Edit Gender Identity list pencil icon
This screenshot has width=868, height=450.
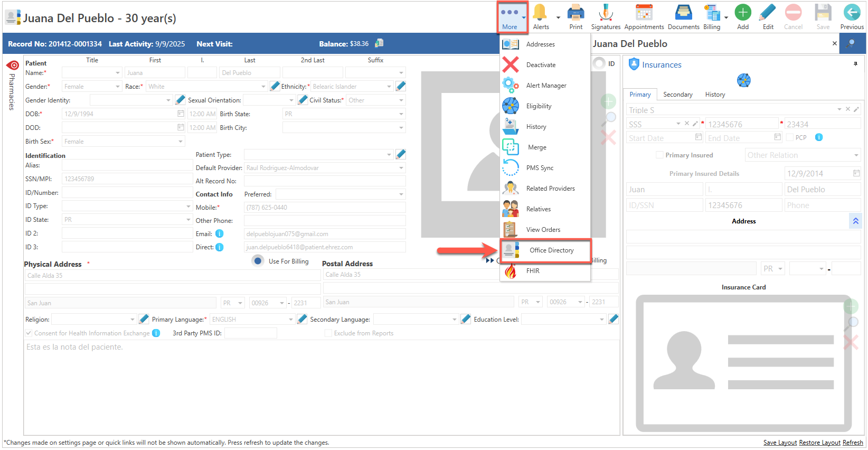pos(180,100)
